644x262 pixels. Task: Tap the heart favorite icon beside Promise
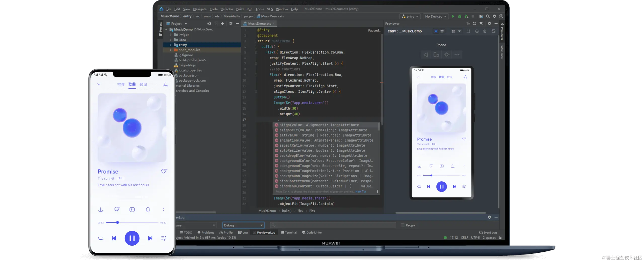(164, 171)
